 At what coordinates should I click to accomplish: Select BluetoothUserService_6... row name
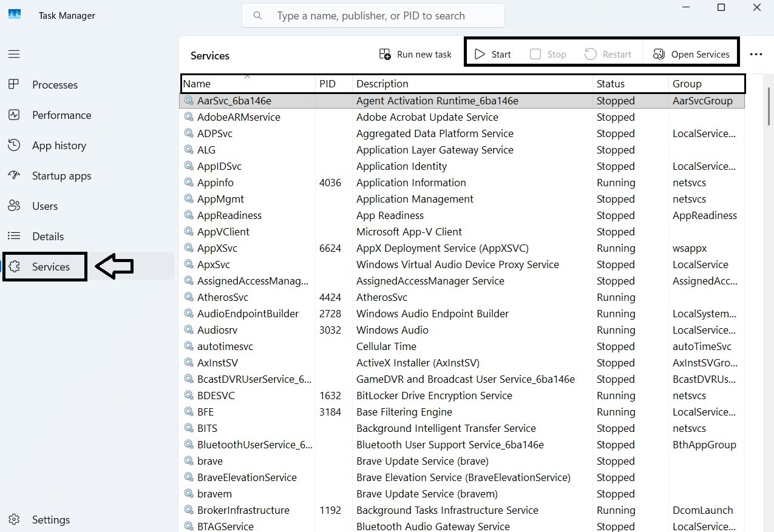point(254,445)
